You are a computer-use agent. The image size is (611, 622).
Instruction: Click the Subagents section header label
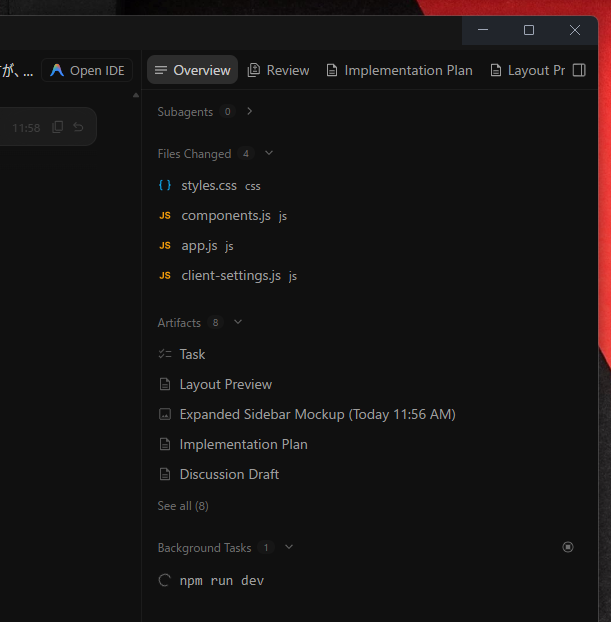[x=185, y=112]
